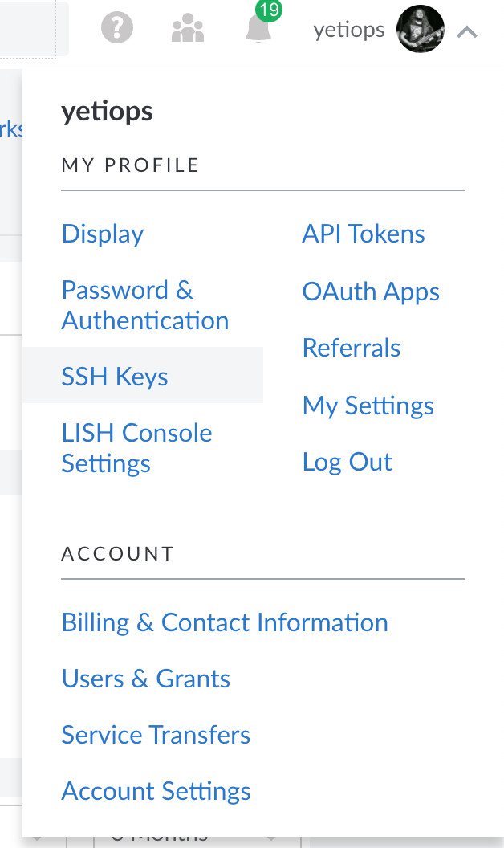Image resolution: width=504 pixels, height=848 pixels.
Task: View your OAuth Apps
Action: (x=371, y=291)
